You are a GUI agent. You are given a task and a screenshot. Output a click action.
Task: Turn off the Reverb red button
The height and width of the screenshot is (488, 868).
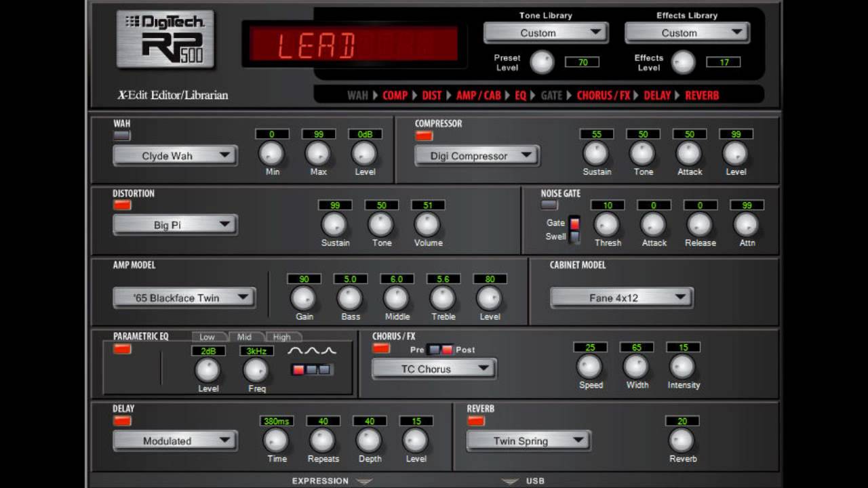tap(476, 421)
